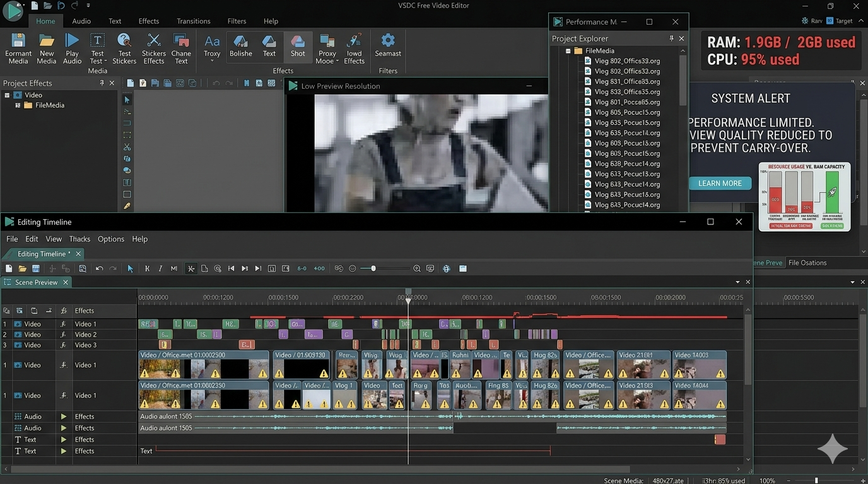
Task: Collapse the Video node in Project Effects
Action: click(x=7, y=95)
